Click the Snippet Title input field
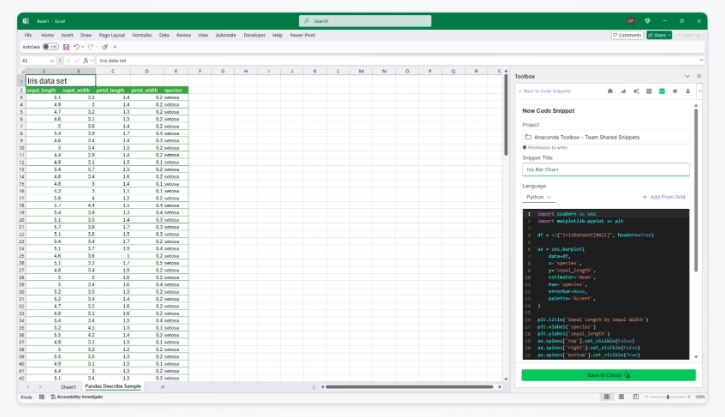Screen dimensions: 725x417 coord(606,170)
